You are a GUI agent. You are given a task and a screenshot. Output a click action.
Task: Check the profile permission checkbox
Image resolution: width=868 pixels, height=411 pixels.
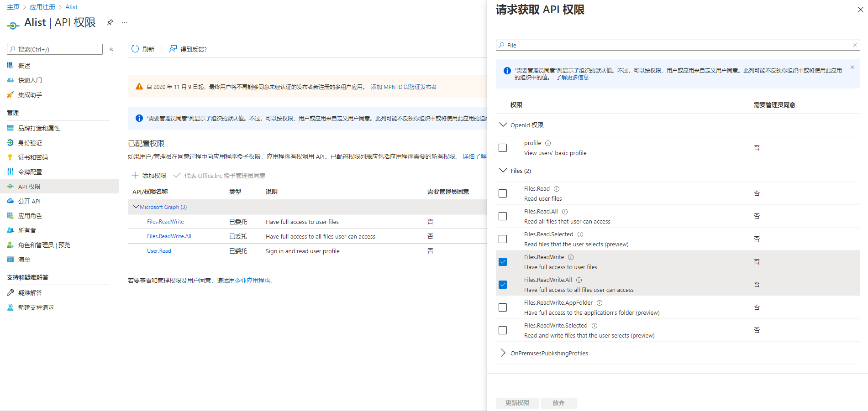(x=503, y=148)
